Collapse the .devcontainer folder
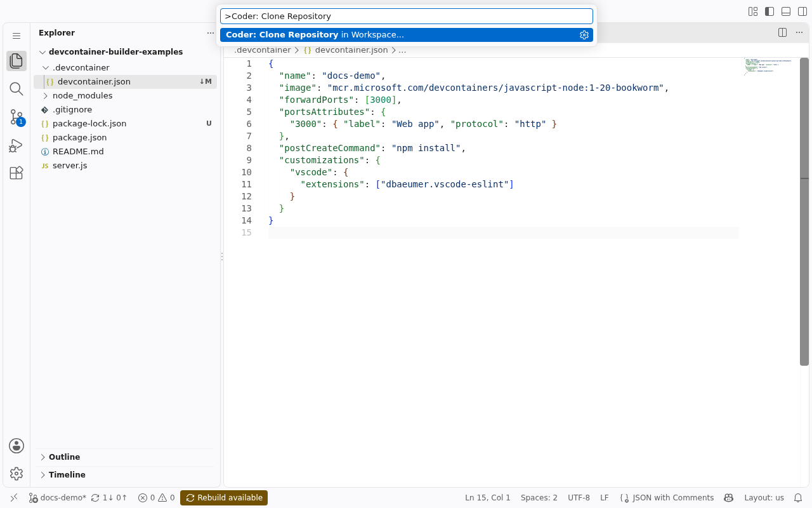Viewport: 812px width, 508px height. point(126,67)
